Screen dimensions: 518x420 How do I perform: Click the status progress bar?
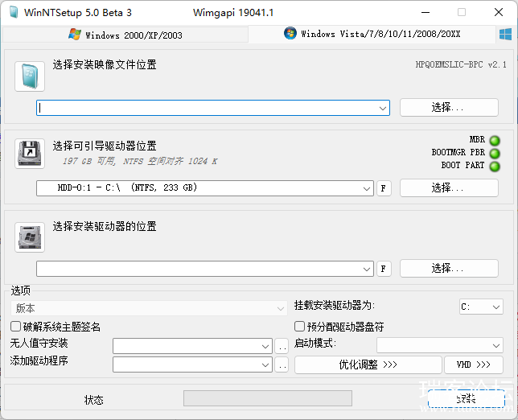pos(268,398)
